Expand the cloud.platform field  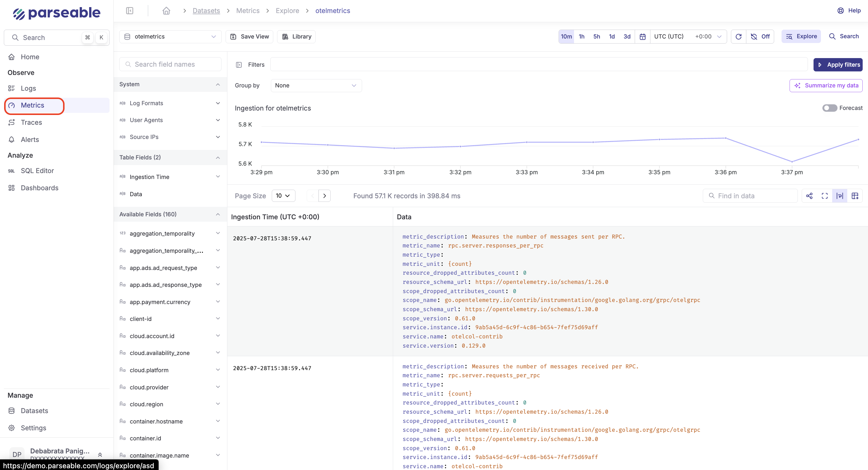(218, 370)
